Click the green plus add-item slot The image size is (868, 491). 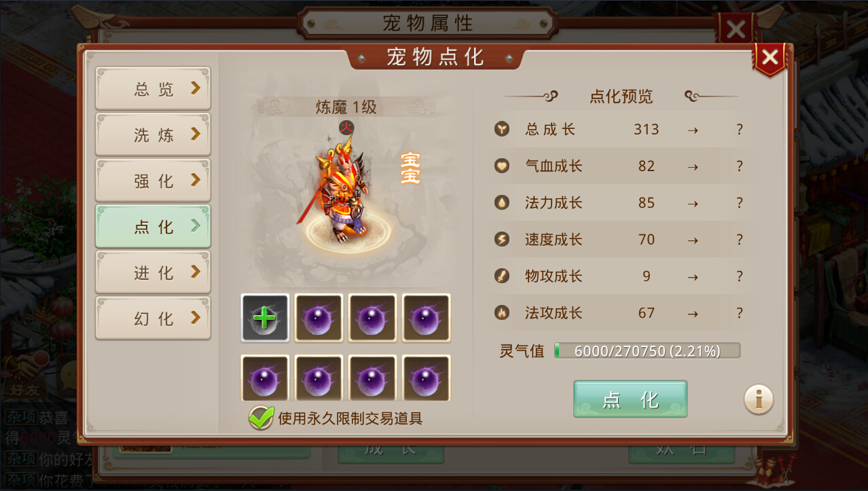tap(265, 318)
